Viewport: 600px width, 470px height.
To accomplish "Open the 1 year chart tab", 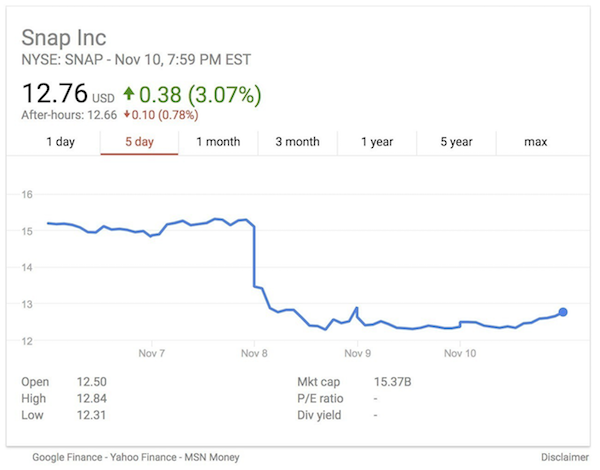I will point(377,142).
